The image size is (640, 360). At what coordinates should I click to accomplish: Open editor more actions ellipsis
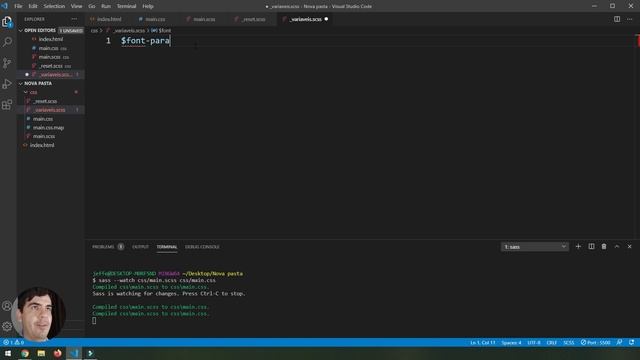pos(630,19)
